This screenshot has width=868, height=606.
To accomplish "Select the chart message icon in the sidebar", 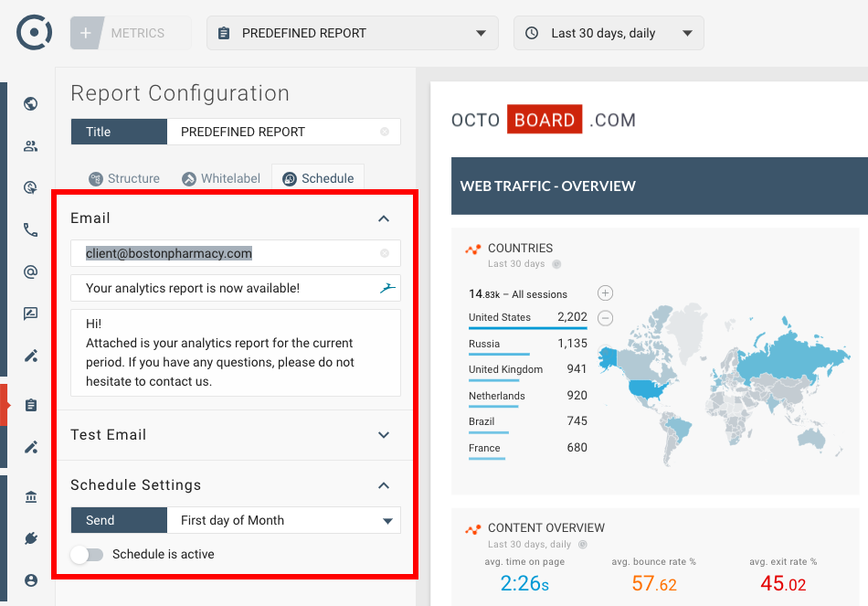I will tap(31, 314).
